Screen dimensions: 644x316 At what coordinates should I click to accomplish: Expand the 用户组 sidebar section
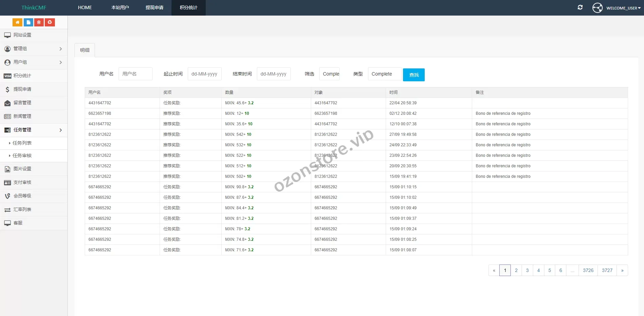[x=34, y=62]
